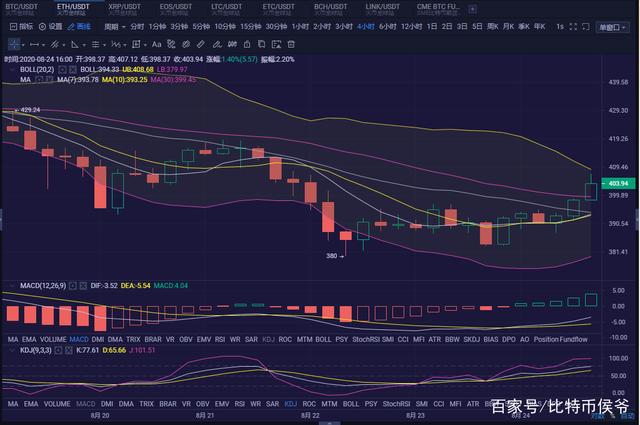Image resolution: width=640 pixels, height=425 pixels.
Task: Open the 设置 settings gear
Action: click(51, 27)
